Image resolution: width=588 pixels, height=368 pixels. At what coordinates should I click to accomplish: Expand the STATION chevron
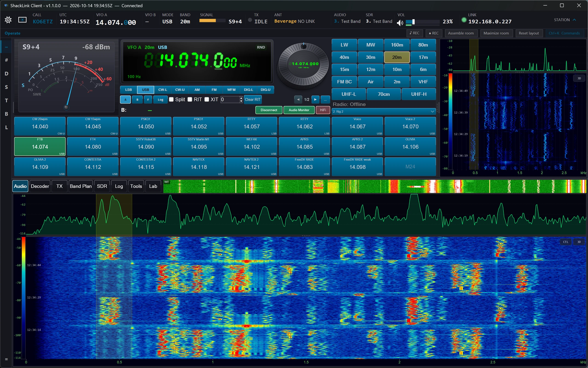pyautogui.click(x=575, y=20)
